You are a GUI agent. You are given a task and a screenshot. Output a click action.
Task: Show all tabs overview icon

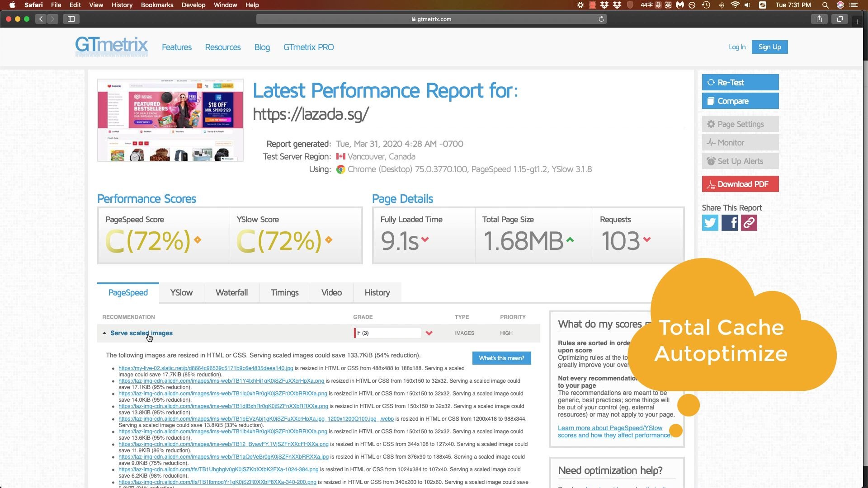tap(840, 19)
